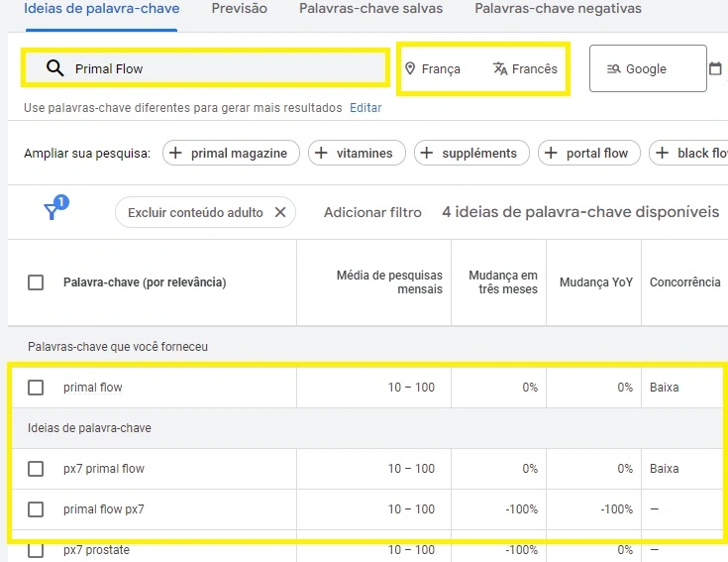Check the 'px7 primal flow' row
The width and height of the screenshot is (728, 562).
point(36,469)
